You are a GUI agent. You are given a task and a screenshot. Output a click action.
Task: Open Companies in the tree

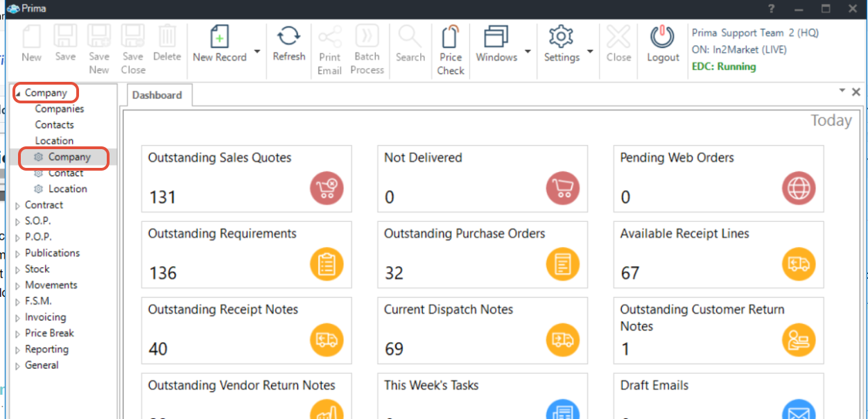[60, 109]
